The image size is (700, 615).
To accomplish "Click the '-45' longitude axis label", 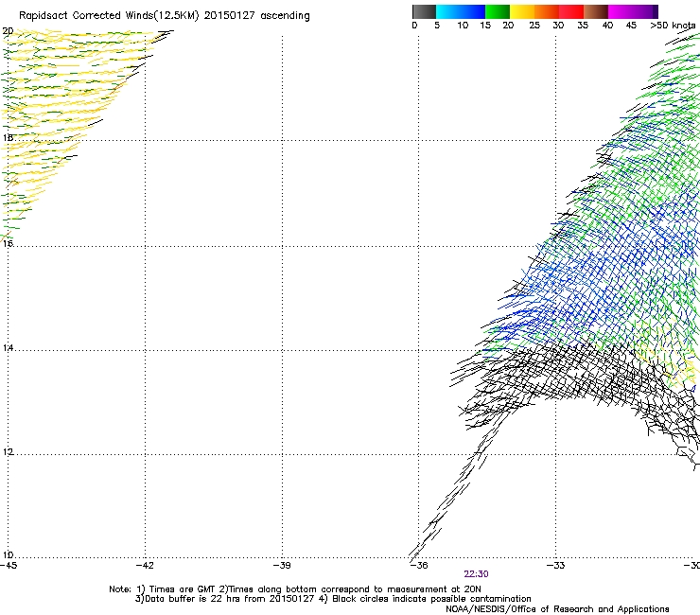I will [x=9, y=565].
